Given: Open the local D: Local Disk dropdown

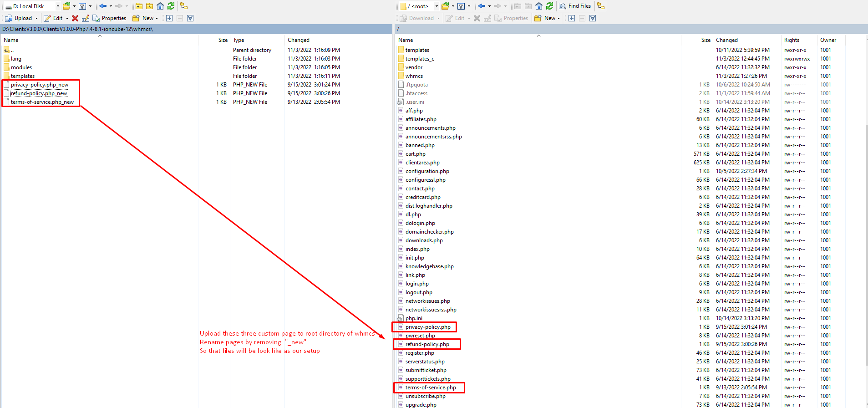Looking at the screenshot, I should click(58, 6).
